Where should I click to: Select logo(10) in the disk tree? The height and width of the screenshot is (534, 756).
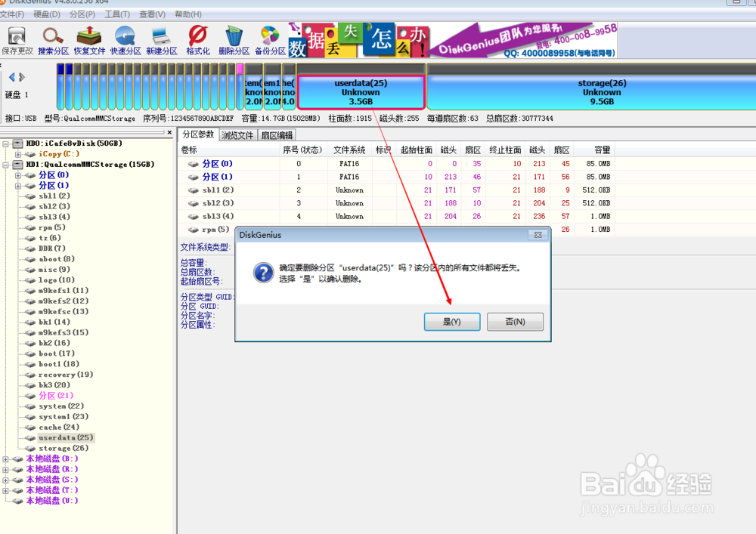pyautogui.click(x=57, y=280)
